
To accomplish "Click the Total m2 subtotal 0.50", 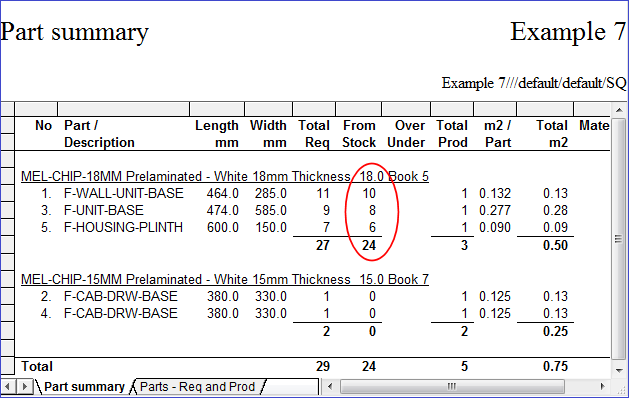I will tap(555, 245).
